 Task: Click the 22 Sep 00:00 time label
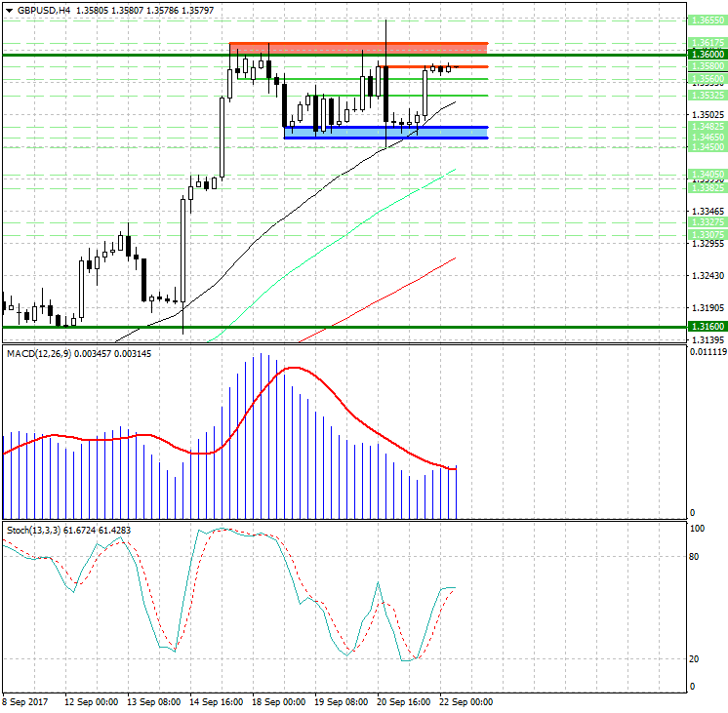click(467, 701)
